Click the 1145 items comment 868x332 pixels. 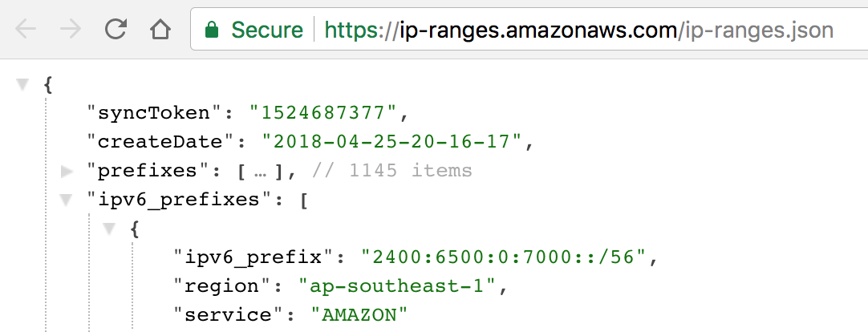[x=392, y=171]
